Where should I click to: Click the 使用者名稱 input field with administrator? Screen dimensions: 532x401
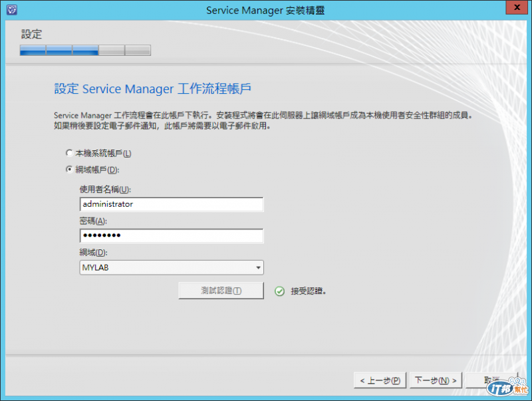pyautogui.click(x=172, y=204)
